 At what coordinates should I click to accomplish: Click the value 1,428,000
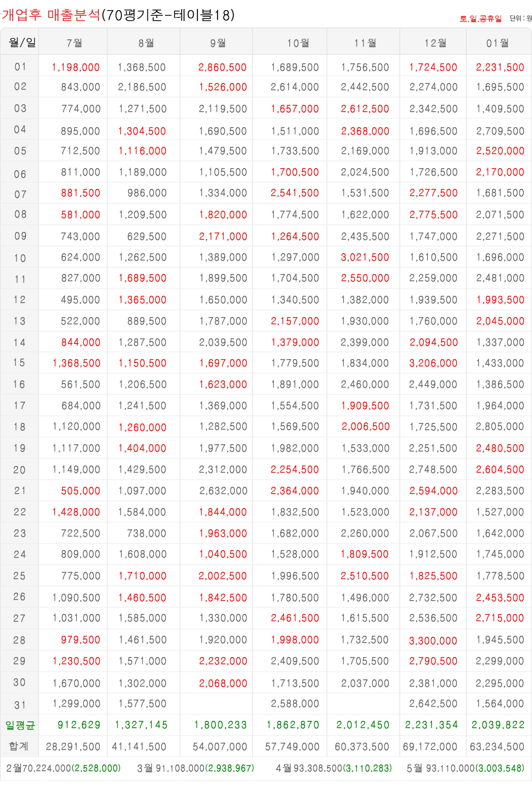(76, 512)
